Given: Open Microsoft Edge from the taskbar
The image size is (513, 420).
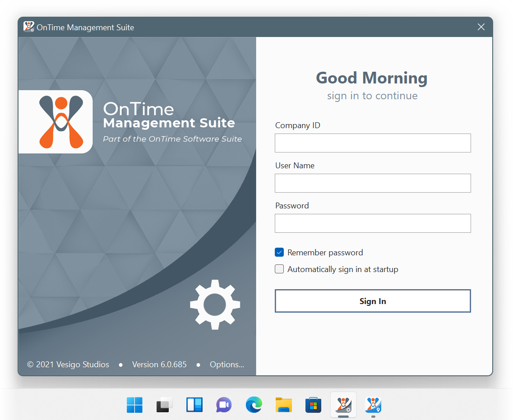Looking at the screenshot, I should tap(254, 405).
